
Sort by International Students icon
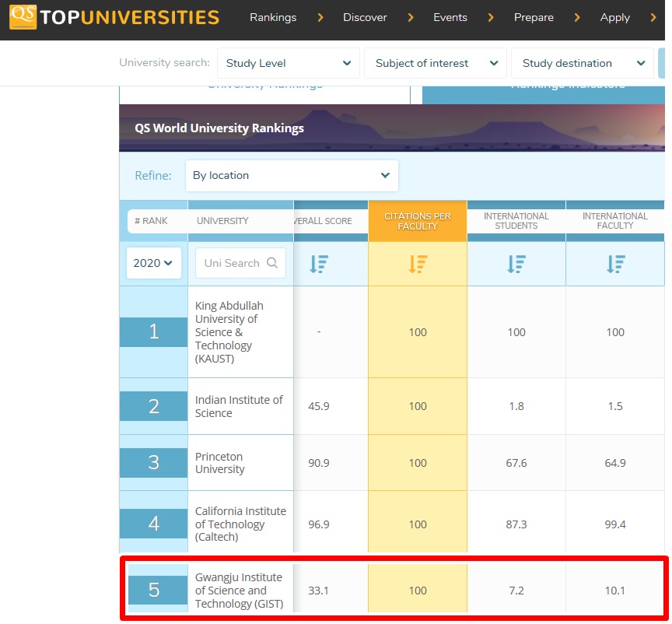(x=516, y=264)
